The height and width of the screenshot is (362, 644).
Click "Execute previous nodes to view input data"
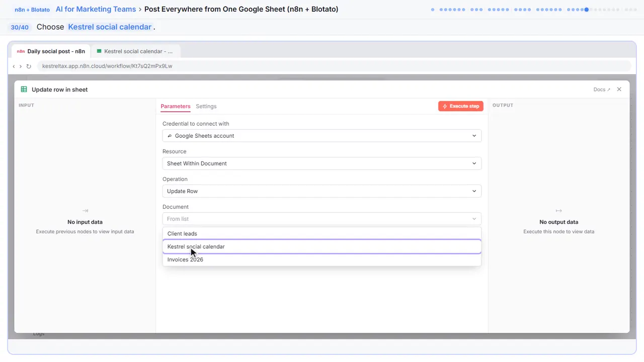click(85, 232)
